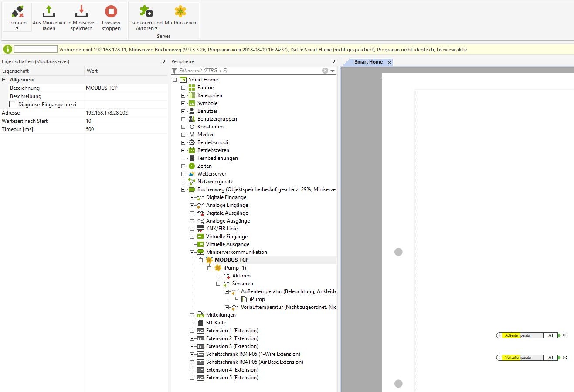
Task: Stop Liveview with the red stop icon
Action: click(x=111, y=12)
